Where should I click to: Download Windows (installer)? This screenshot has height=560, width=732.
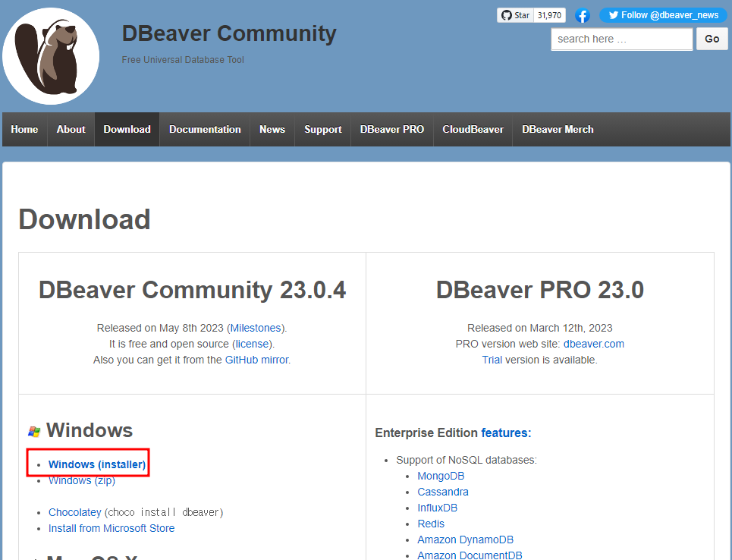[x=97, y=464]
